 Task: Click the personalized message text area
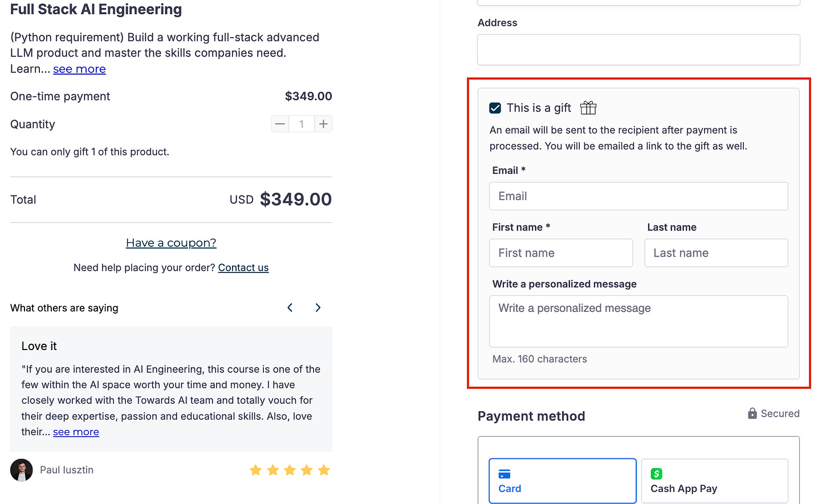[x=638, y=321]
